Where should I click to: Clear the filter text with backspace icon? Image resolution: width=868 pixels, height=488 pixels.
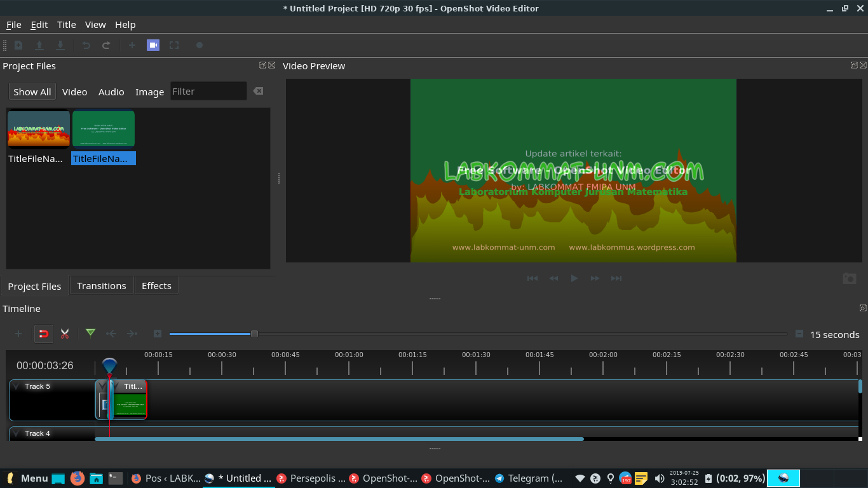pyautogui.click(x=258, y=91)
